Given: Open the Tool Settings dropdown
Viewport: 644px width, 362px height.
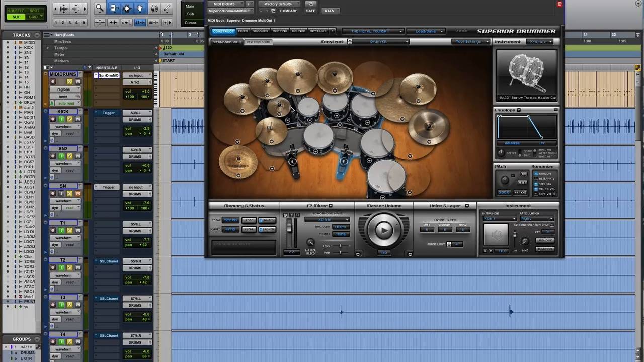Looking at the screenshot, I should pos(470,42).
